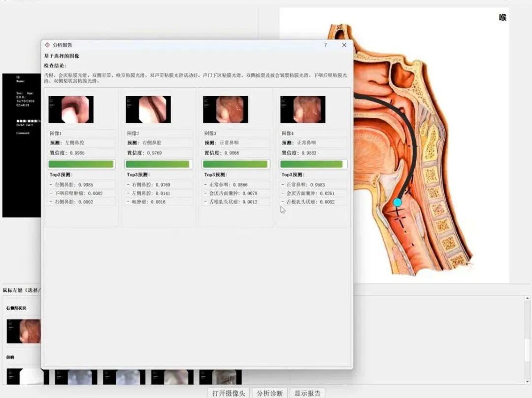Click the green confidence bar under 图像1
The width and height of the screenshot is (532, 398).
click(81, 164)
